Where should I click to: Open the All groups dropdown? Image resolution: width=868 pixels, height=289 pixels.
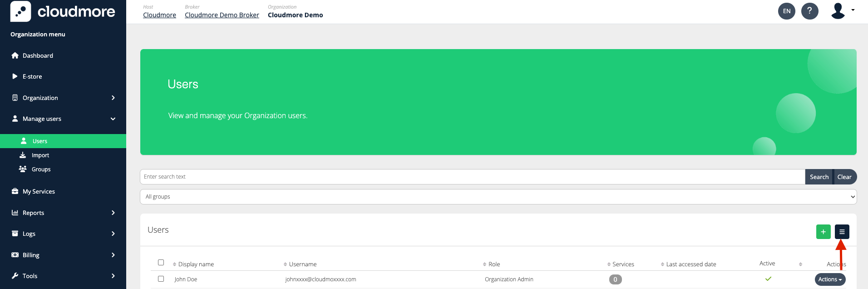(x=498, y=197)
